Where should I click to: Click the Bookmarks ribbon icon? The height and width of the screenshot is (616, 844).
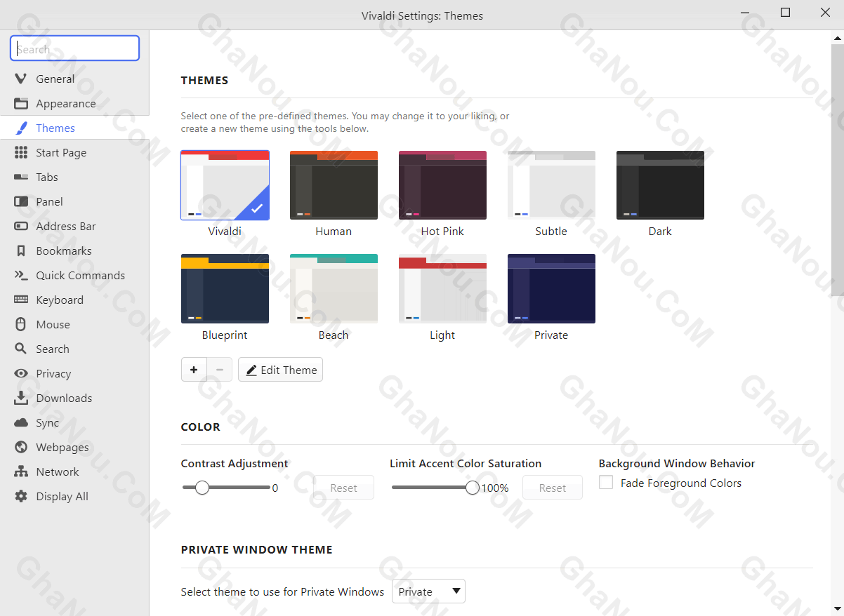[21, 250]
